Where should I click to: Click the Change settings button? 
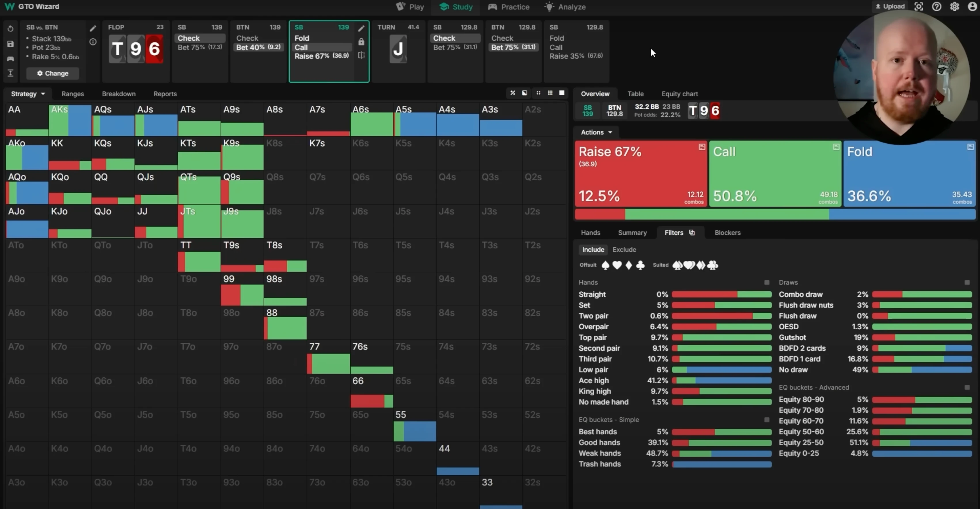pyautogui.click(x=52, y=73)
